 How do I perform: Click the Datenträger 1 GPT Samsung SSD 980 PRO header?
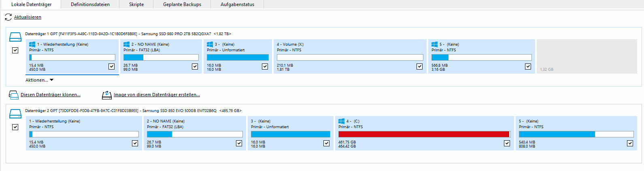point(128,34)
